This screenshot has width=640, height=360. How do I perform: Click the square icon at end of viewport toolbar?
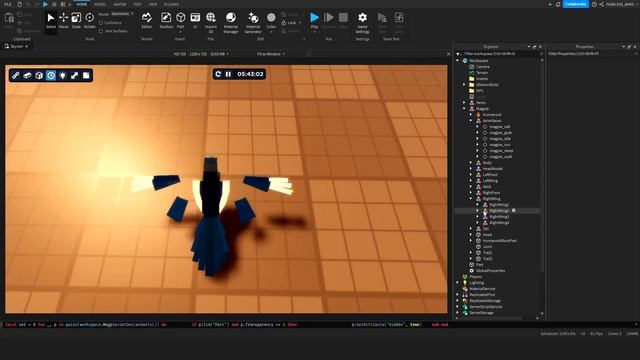click(86, 76)
